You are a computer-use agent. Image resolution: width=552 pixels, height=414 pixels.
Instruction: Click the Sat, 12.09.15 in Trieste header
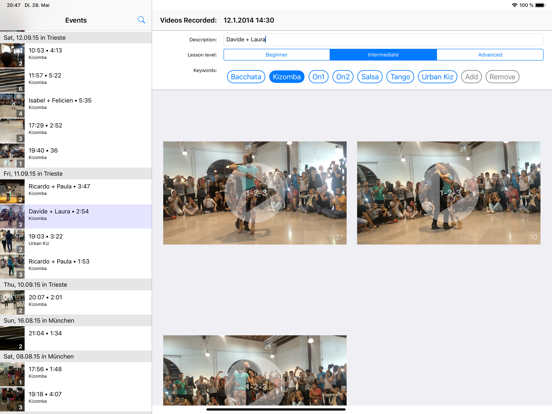pos(76,38)
